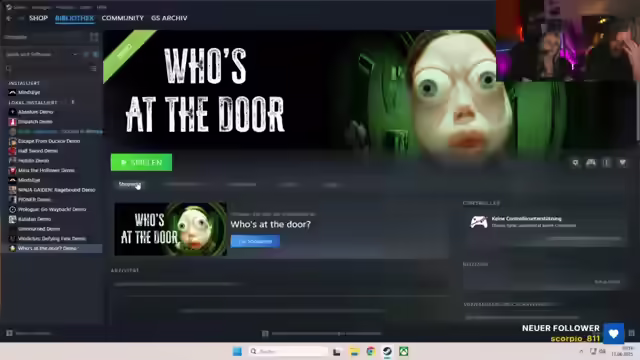
Task: Click the download progress bar at bottom
Action: point(327,333)
